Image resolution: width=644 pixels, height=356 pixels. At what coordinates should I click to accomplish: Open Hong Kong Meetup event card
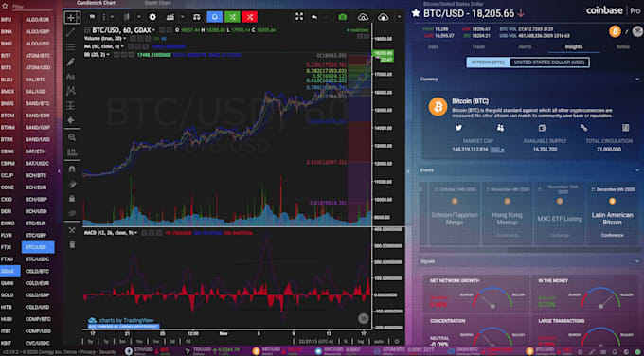(507, 214)
